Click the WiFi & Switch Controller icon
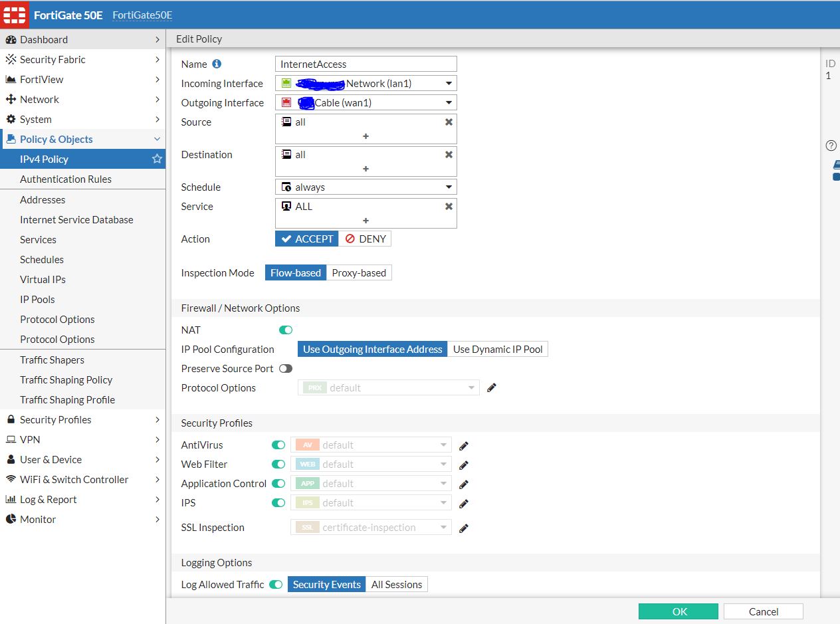The width and height of the screenshot is (840, 624). [x=11, y=480]
